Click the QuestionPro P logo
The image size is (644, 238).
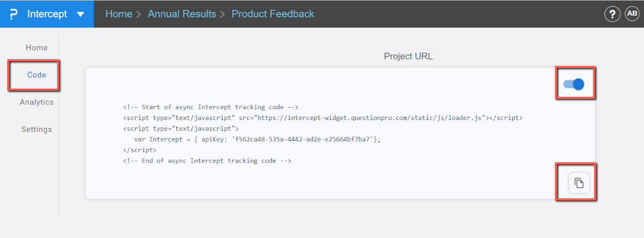(14, 14)
